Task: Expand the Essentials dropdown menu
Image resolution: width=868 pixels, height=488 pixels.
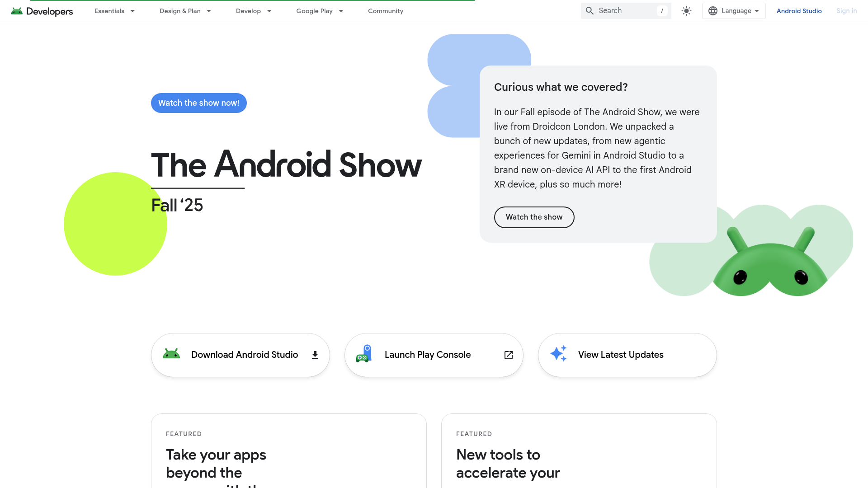Action: click(x=113, y=11)
